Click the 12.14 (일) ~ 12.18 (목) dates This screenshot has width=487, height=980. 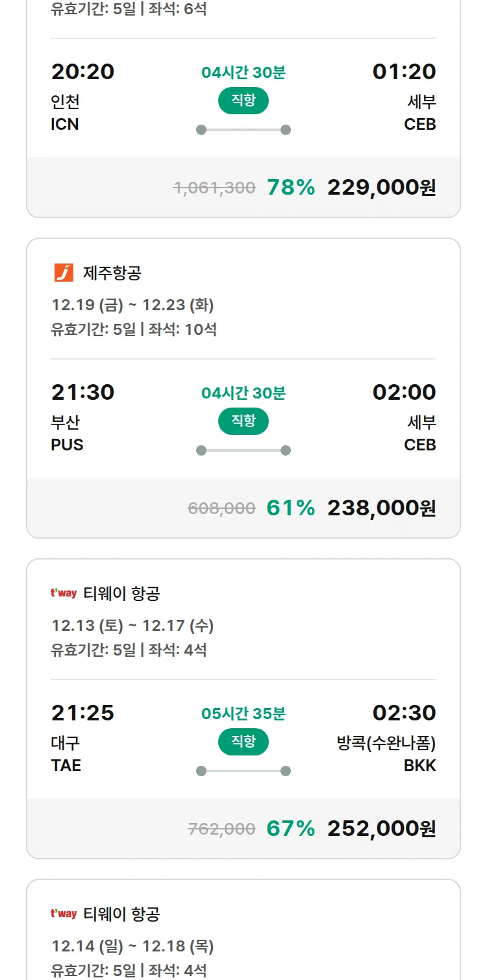coord(132,946)
